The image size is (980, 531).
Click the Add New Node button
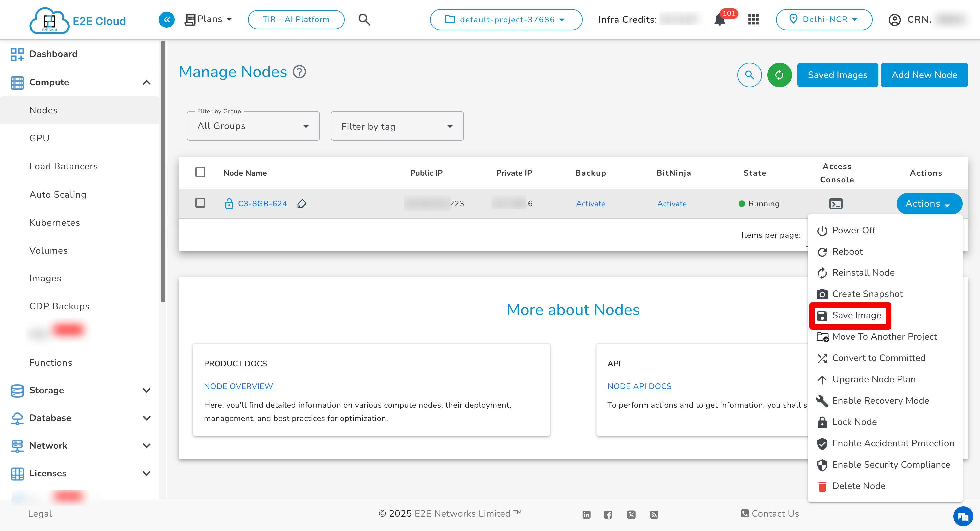click(924, 75)
